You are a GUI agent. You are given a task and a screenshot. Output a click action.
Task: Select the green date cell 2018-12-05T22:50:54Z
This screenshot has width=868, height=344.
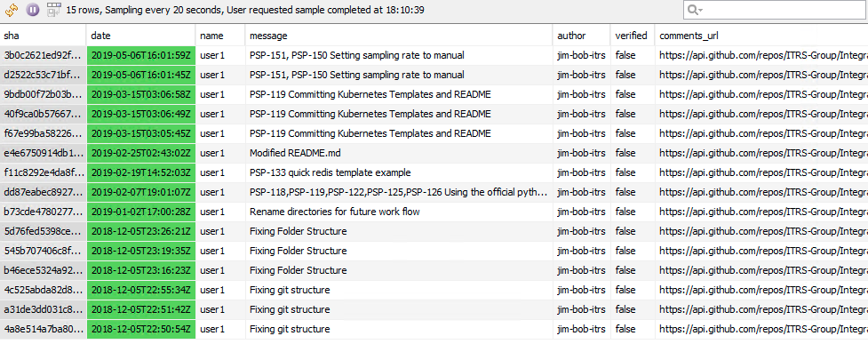(x=141, y=329)
